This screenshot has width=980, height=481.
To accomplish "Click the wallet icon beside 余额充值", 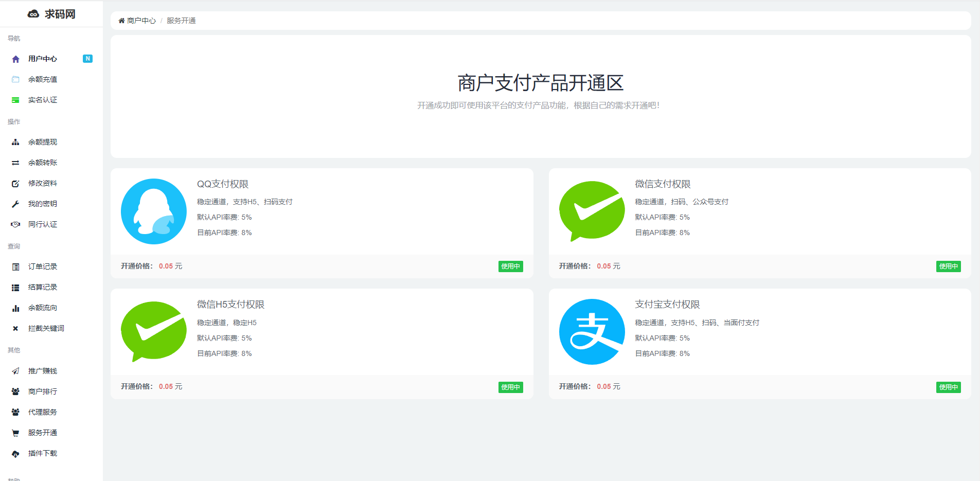I will pyautogui.click(x=15, y=79).
